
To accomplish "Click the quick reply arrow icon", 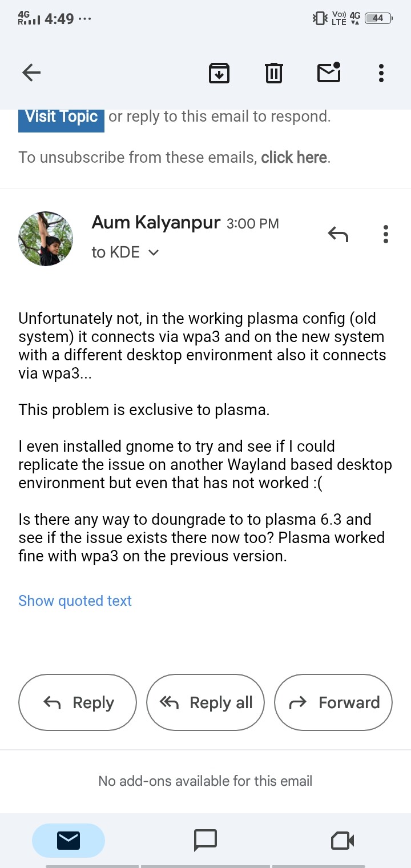I will pyautogui.click(x=338, y=234).
